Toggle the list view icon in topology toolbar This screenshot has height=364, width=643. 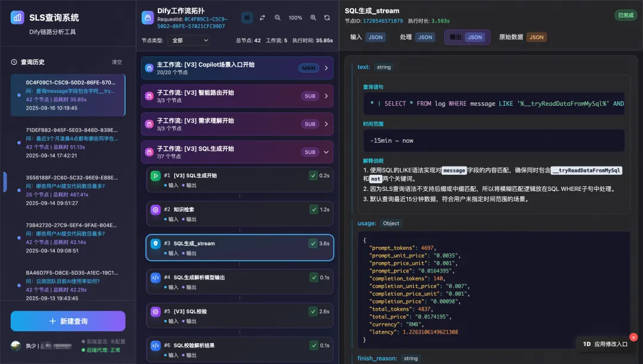[247, 18]
